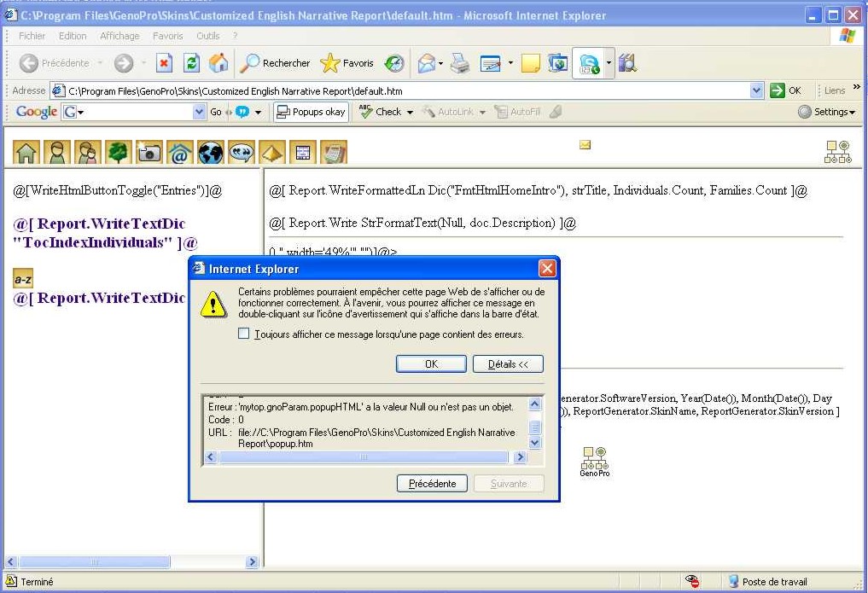Collapse details with 'Détails <<' button

508,364
